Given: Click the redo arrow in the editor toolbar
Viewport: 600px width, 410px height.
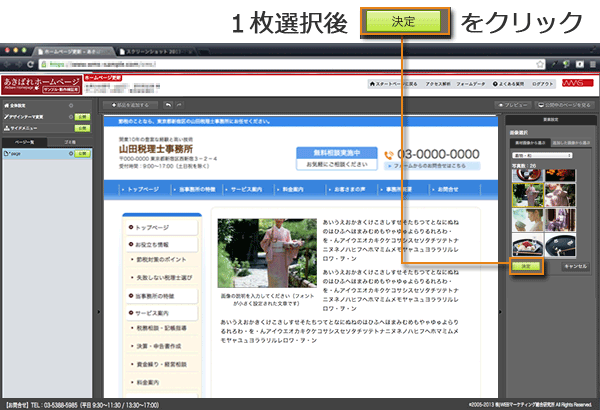Looking at the screenshot, I should [x=179, y=104].
